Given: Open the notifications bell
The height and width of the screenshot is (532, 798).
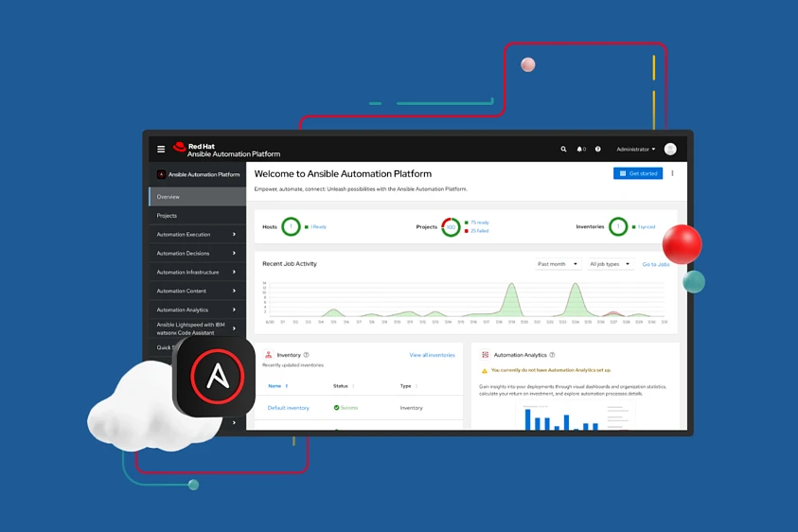Looking at the screenshot, I should coord(580,150).
